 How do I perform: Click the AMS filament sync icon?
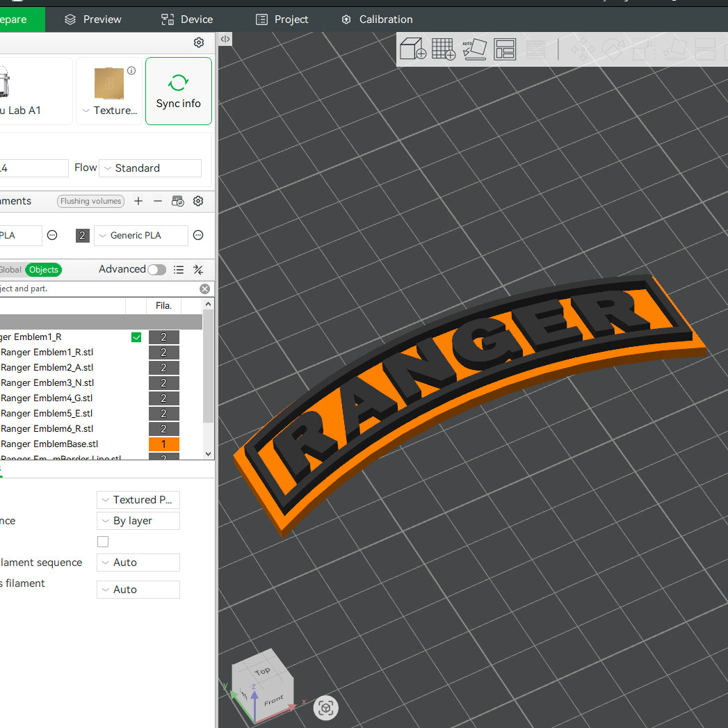[177, 201]
